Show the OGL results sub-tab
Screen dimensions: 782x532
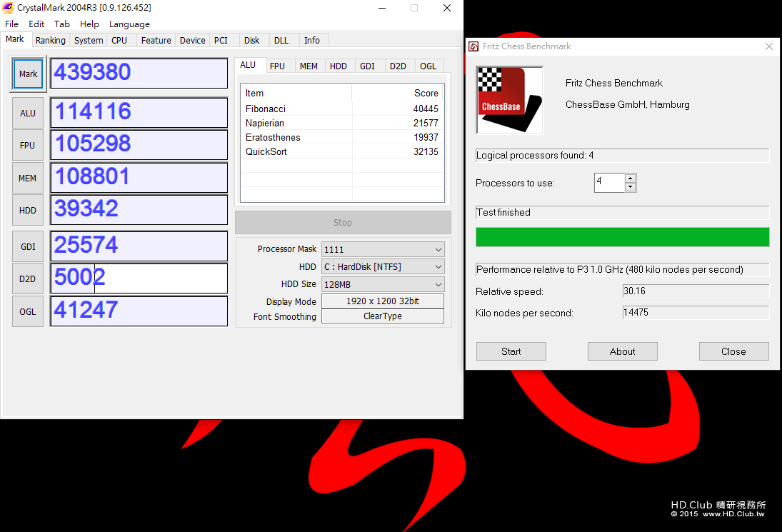(x=428, y=66)
